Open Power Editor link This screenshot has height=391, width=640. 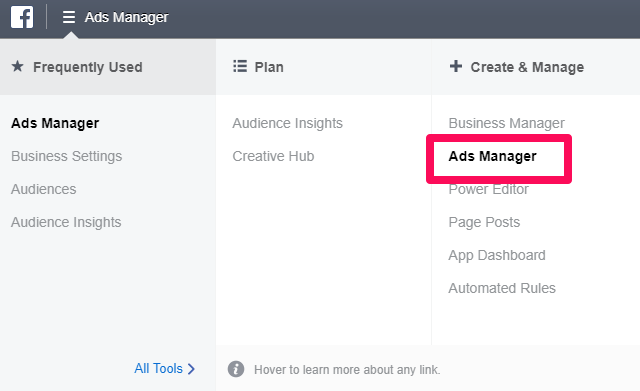click(x=489, y=189)
